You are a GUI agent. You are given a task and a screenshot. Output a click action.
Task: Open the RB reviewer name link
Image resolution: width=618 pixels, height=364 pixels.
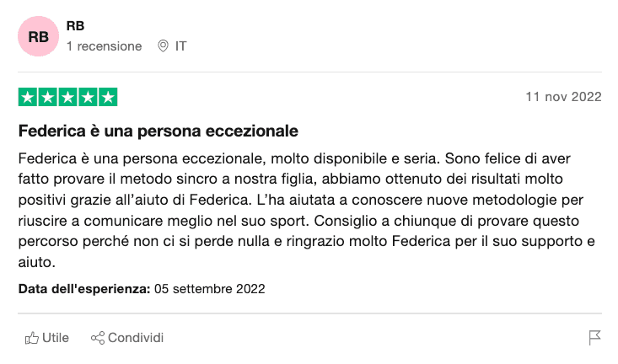75,26
